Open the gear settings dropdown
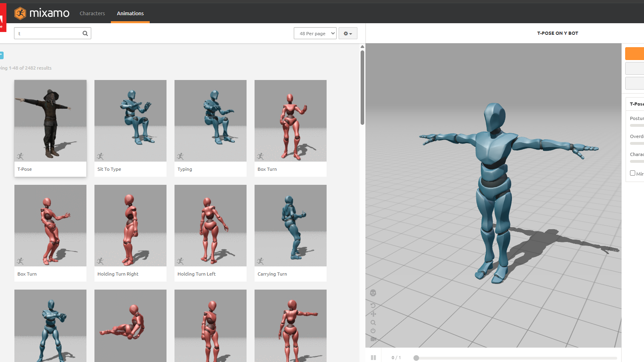 point(348,34)
